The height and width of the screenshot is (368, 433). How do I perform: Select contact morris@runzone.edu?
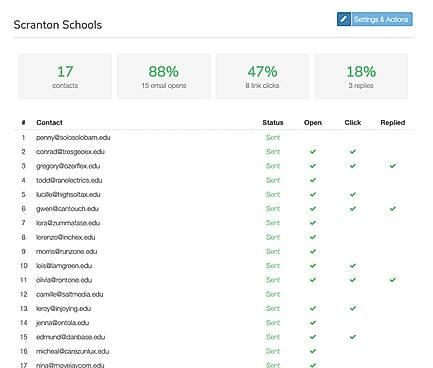pos(67,252)
